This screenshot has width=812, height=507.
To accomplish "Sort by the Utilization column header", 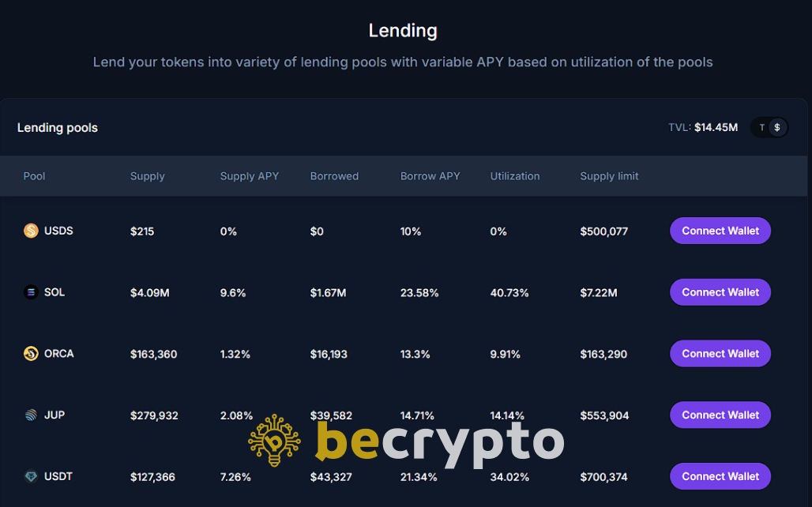I will (x=515, y=176).
